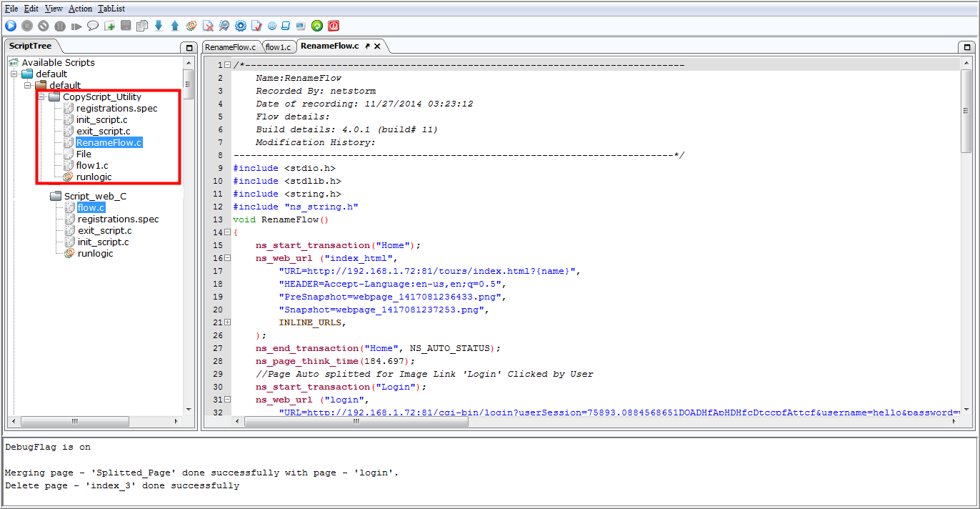Click the copy documents toolbar icon
The image size is (980, 509).
click(x=142, y=26)
